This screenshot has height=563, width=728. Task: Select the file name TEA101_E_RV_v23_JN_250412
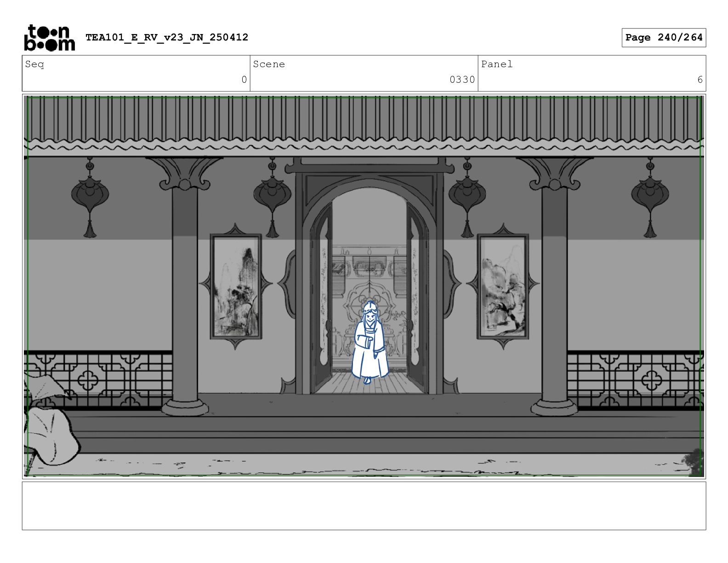[167, 37]
